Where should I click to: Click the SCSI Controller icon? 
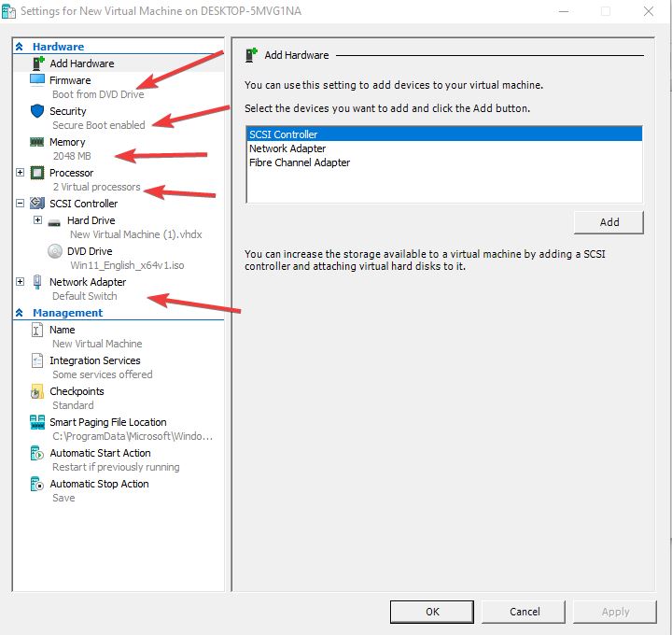click(x=37, y=204)
